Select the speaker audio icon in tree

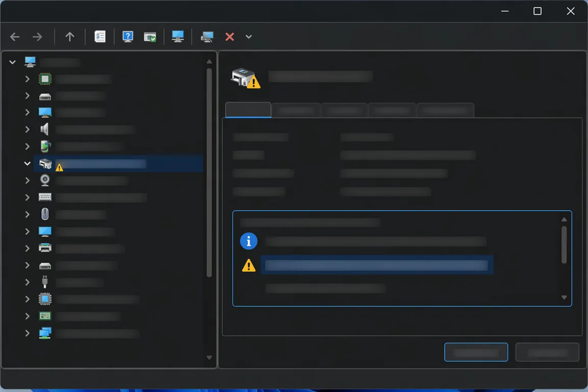pyautogui.click(x=44, y=129)
